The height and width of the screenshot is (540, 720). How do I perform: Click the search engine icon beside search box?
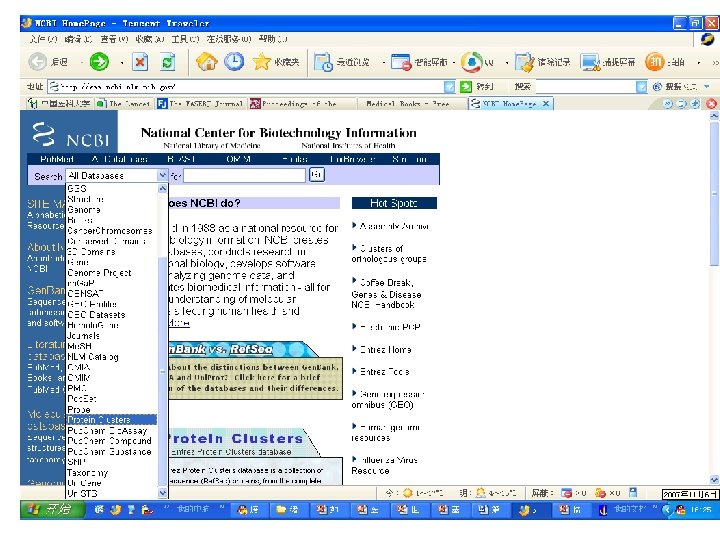[x=657, y=86]
